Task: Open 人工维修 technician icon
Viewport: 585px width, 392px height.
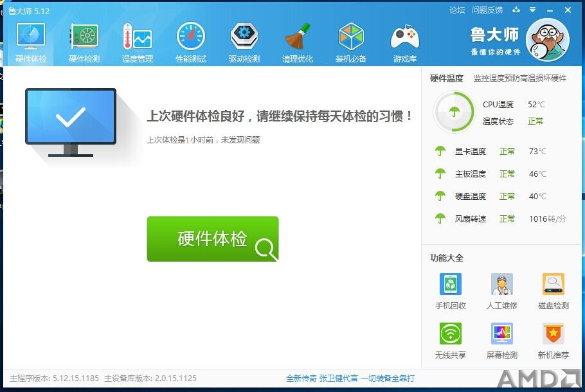Action: point(502,284)
